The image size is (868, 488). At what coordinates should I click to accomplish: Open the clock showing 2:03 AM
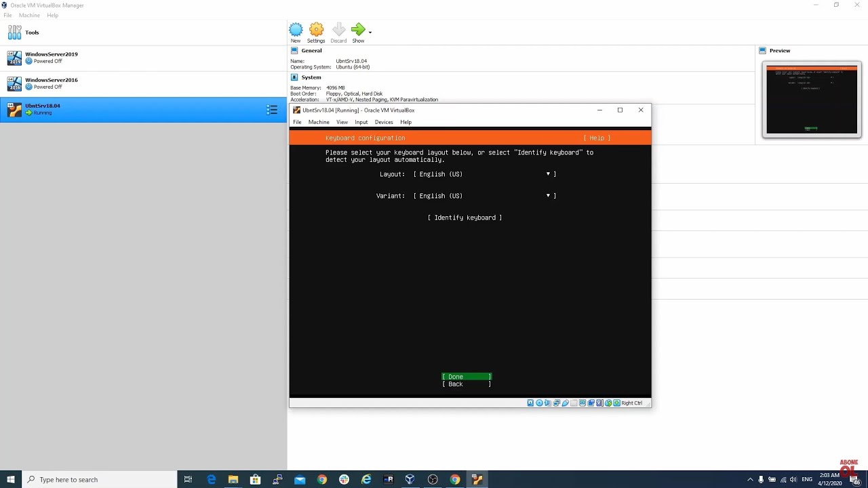point(830,479)
